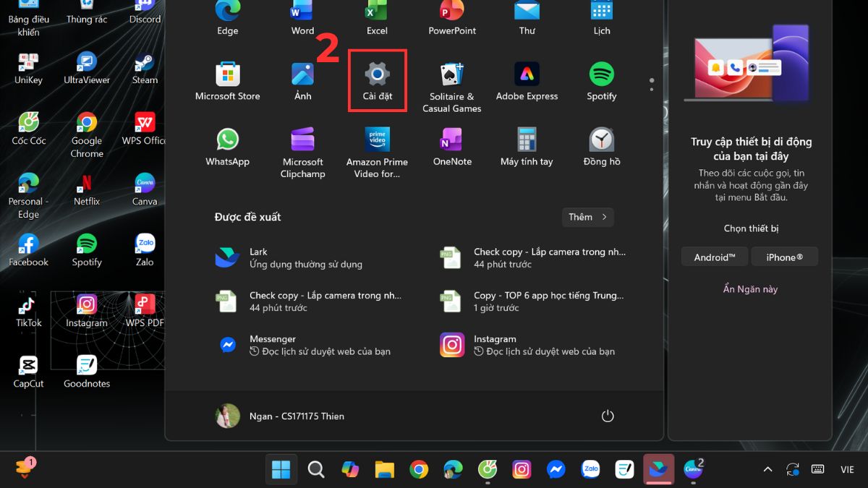Open Spotify from Start menu pinned apps
This screenshot has width=868, height=488.
(602, 81)
